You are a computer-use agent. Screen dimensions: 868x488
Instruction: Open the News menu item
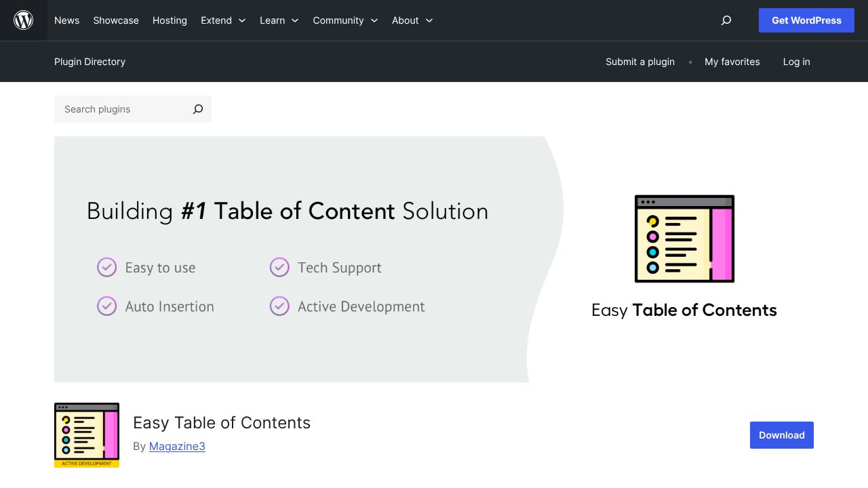click(66, 20)
